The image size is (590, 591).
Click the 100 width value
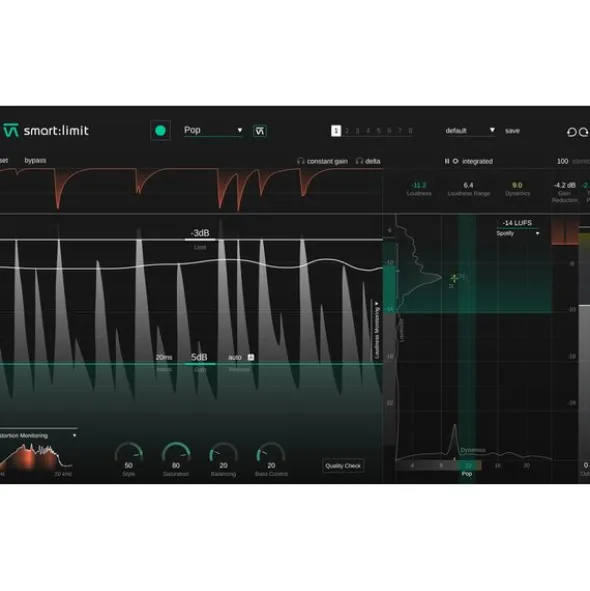(562, 161)
